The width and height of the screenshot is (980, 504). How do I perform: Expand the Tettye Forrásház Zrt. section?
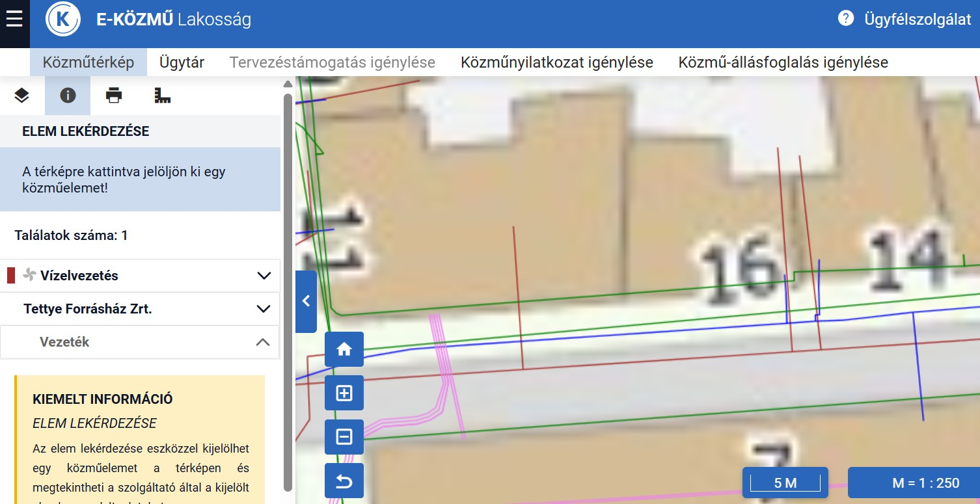[264, 309]
